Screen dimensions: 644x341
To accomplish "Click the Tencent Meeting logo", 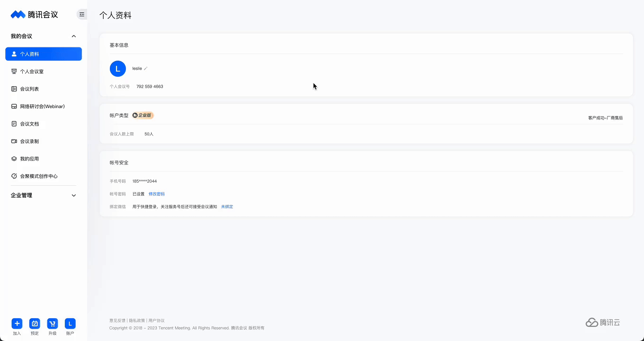I will (x=34, y=14).
